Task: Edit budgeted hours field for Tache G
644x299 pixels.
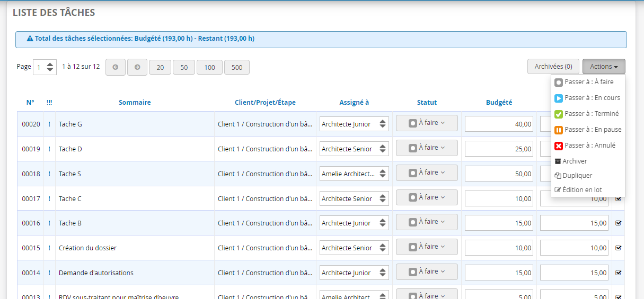Action: pyautogui.click(x=499, y=124)
